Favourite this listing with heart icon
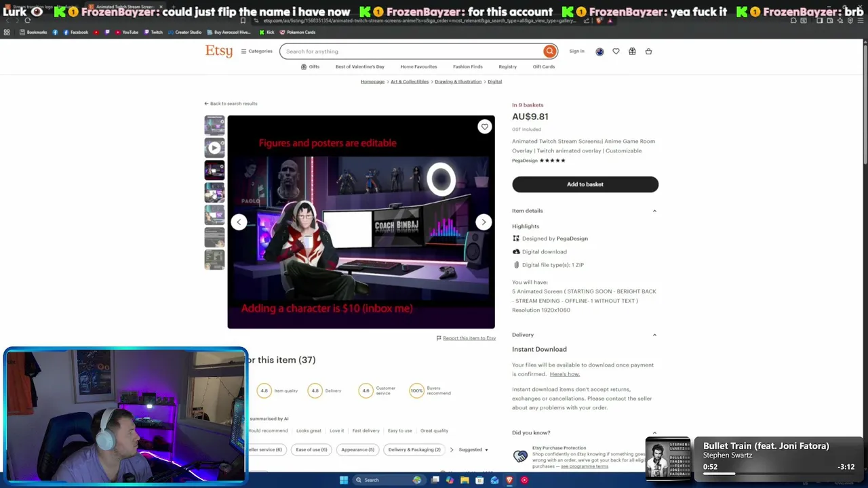868x488 pixels. (x=484, y=127)
